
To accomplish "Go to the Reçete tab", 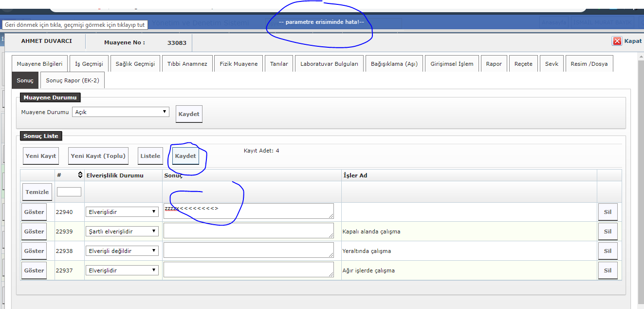I will 523,64.
